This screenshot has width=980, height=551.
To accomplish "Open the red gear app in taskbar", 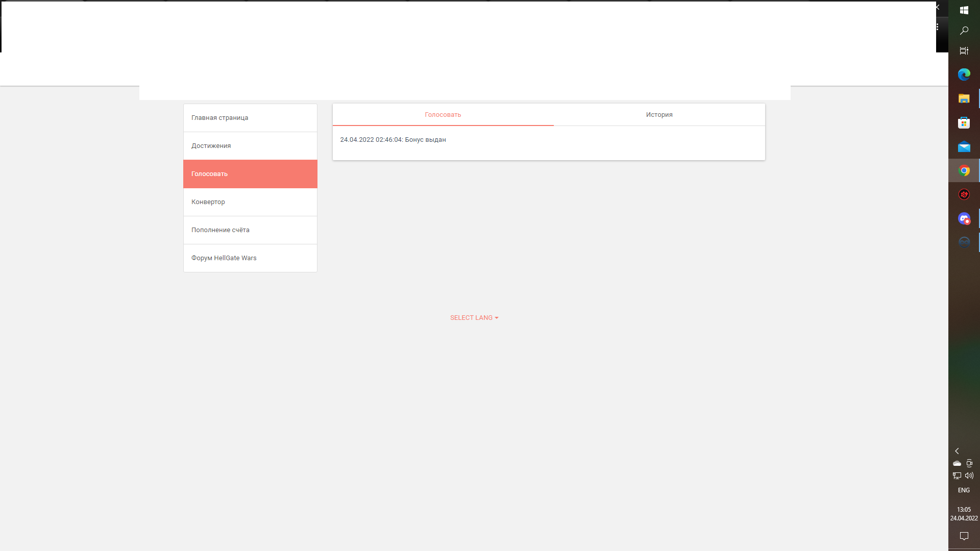I will (x=964, y=194).
